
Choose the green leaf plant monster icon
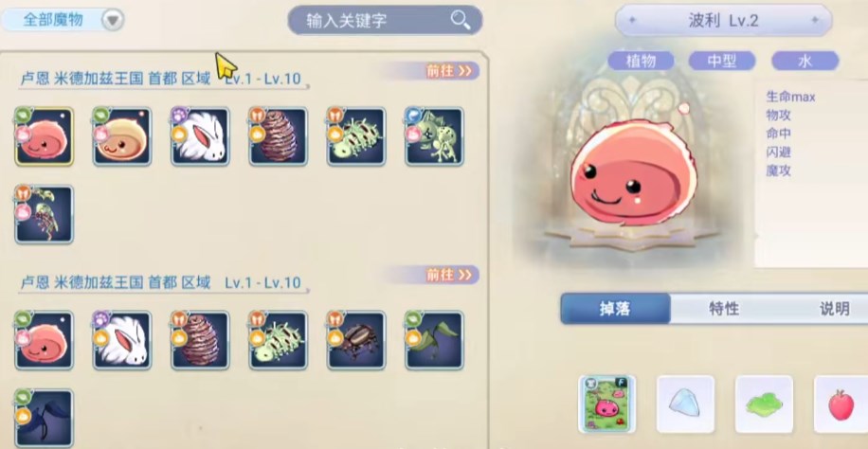click(x=434, y=340)
